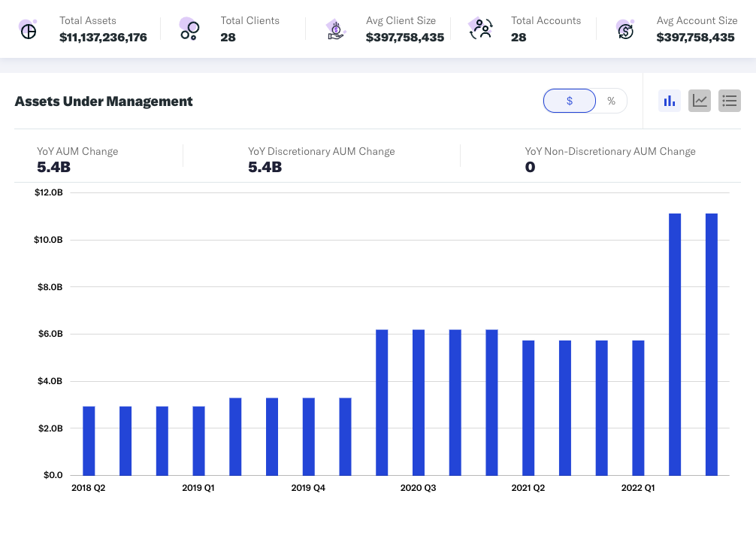Click the 2022 Q1 bar

(x=638, y=407)
